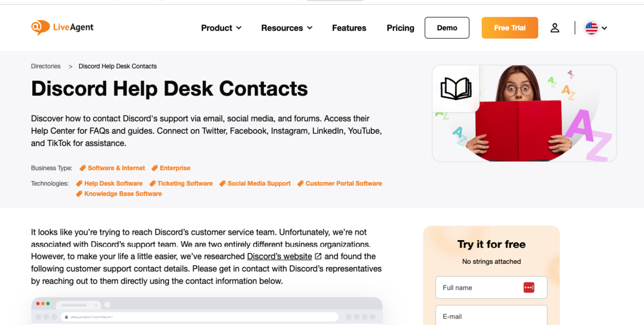Navigate to Directories breadcrumb link
644x325 pixels.
click(x=46, y=66)
